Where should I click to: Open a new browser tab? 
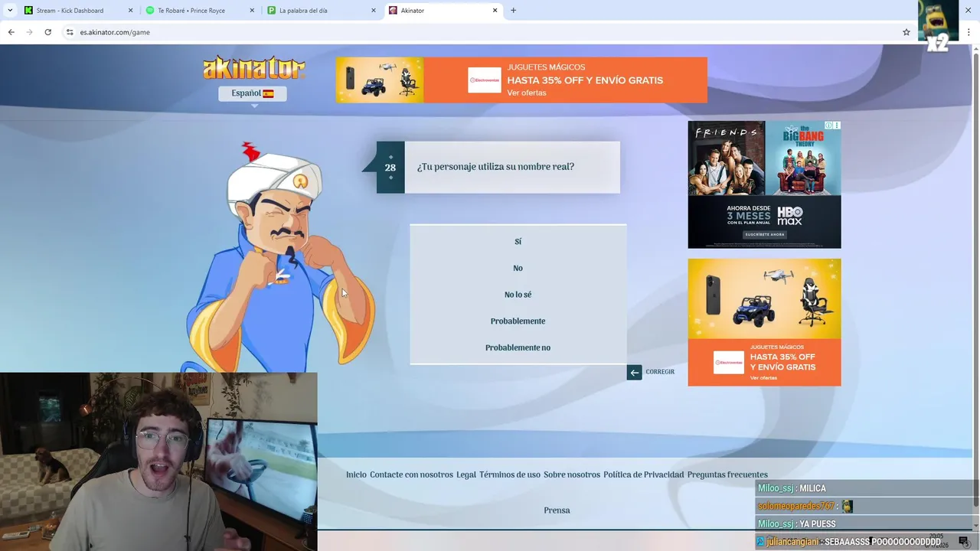(513, 11)
